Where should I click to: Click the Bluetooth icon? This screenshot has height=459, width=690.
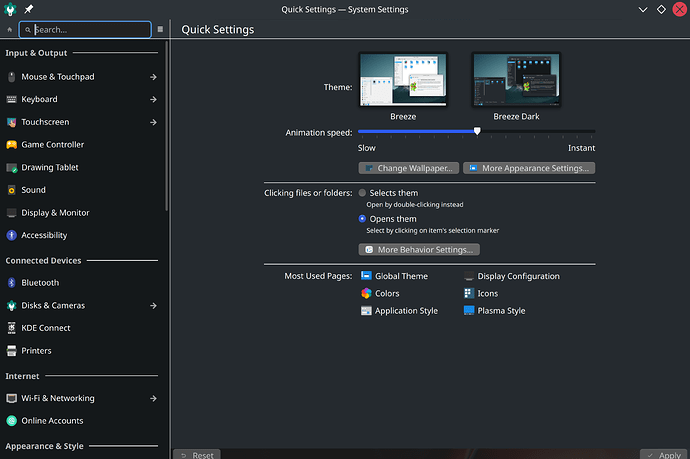(12, 283)
